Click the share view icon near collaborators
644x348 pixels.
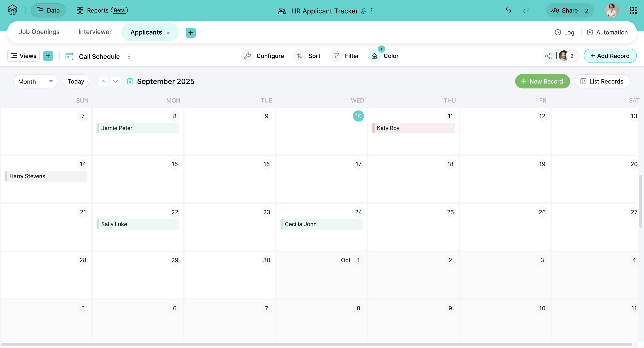coord(548,56)
